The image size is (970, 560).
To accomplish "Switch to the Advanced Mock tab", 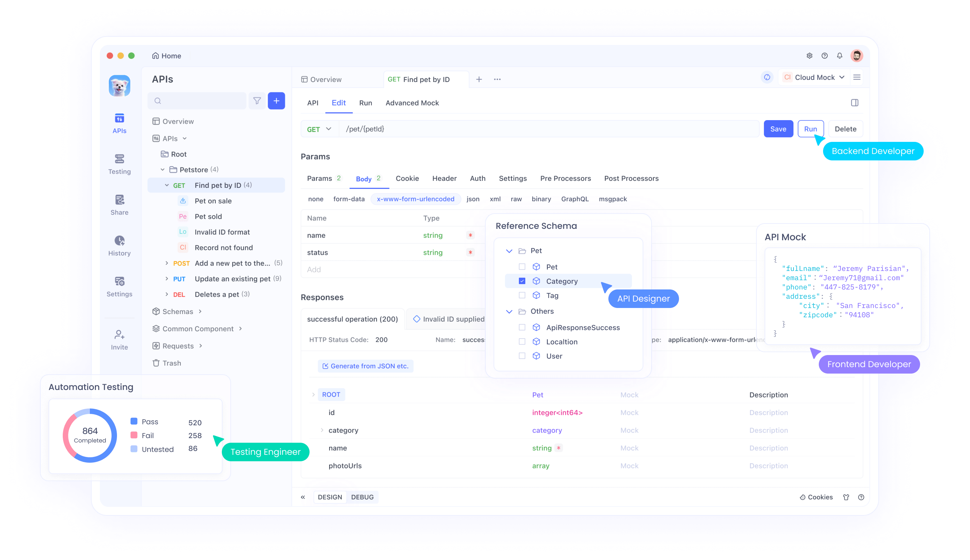I will 412,103.
